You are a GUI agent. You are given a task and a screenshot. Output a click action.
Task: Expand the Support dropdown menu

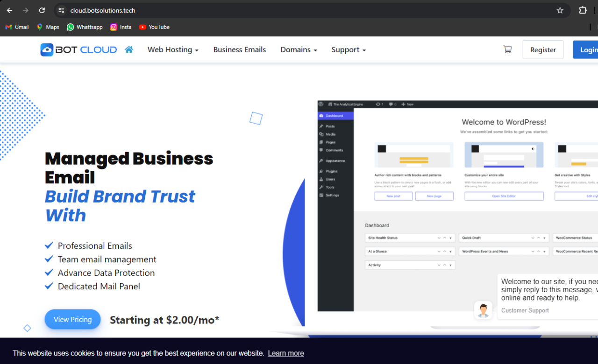(x=349, y=49)
